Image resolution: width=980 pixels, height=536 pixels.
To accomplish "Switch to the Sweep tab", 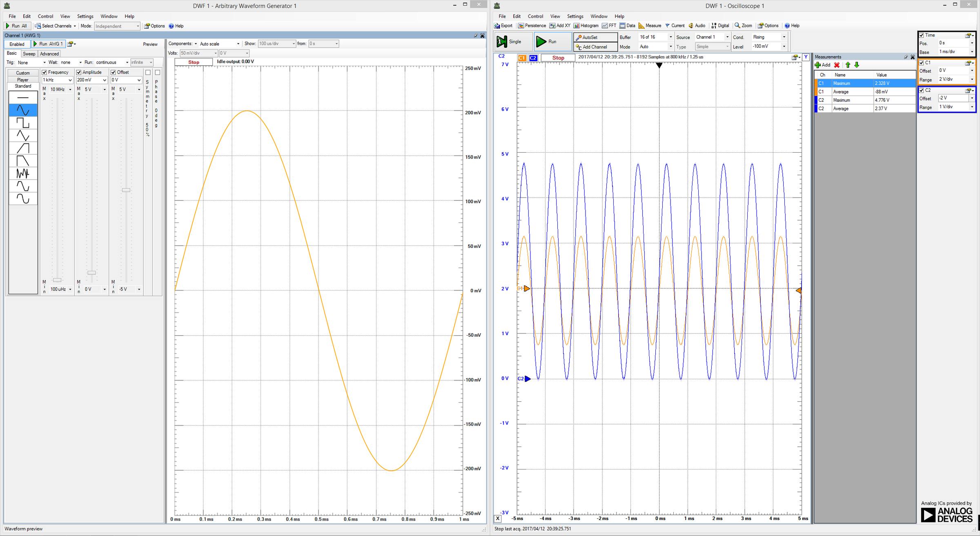I will click(x=29, y=53).
